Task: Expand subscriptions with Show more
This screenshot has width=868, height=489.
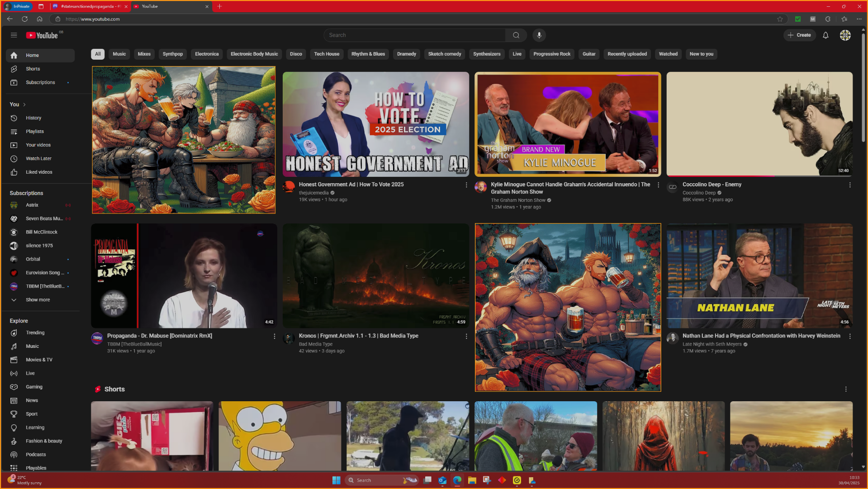Action: (x=41, y=300)
